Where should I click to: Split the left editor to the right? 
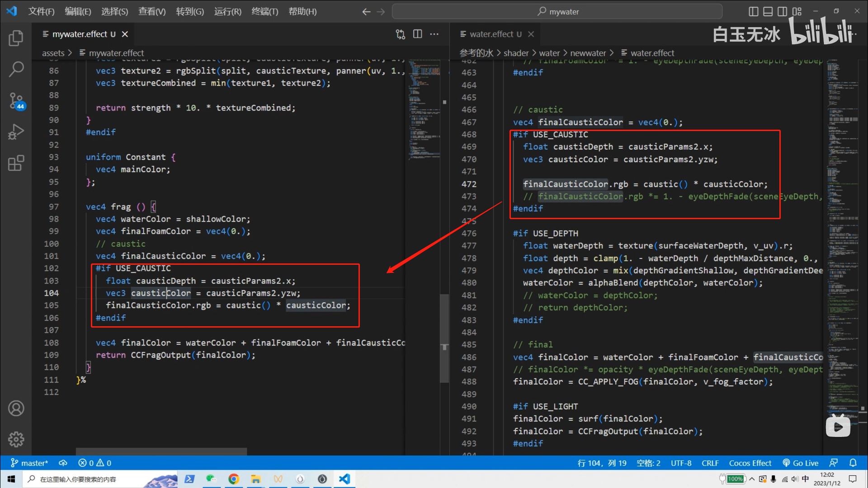pos(417,34)
